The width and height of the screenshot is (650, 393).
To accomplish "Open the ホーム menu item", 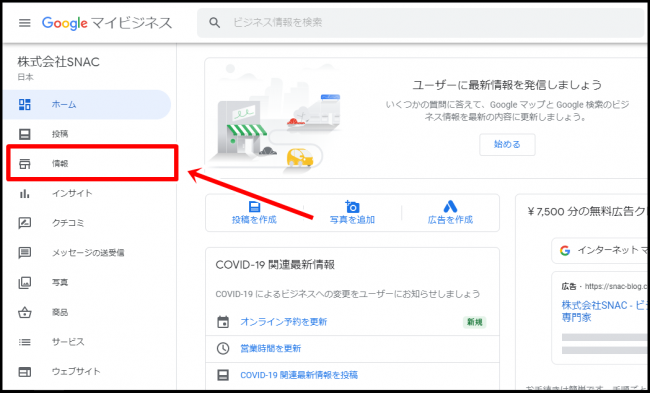I will coord(87,104).
